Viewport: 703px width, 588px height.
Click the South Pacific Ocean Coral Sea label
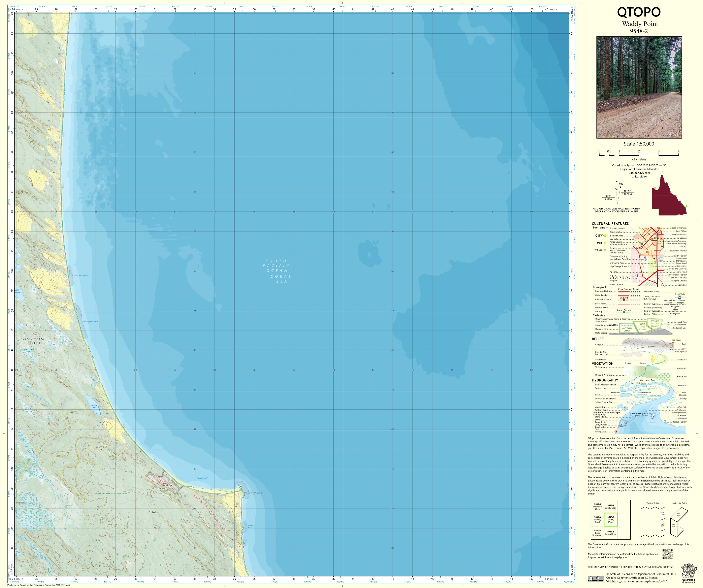(277, 271)
